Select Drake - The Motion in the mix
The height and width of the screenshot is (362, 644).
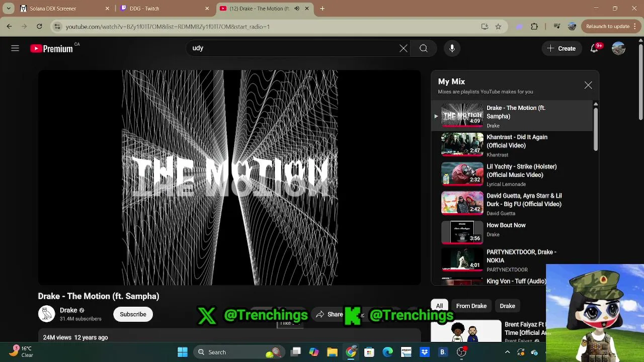coord(513,116)
